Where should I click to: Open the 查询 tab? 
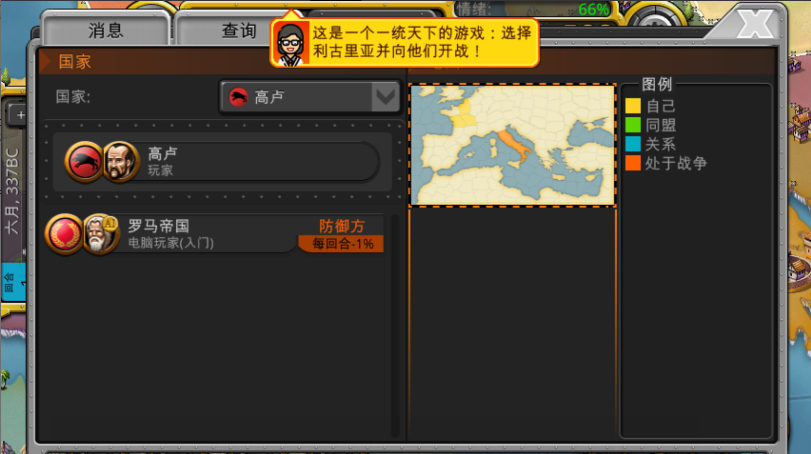pos(238,31)
